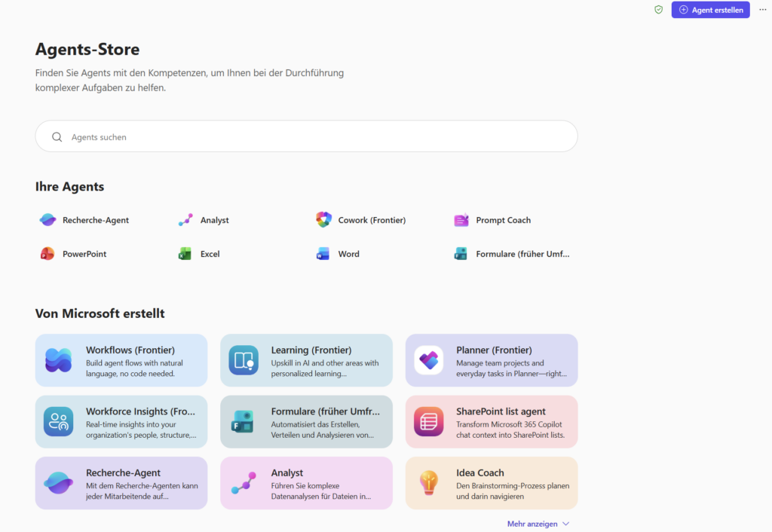Click the SharePoint list agent card icon

point(429,422)
